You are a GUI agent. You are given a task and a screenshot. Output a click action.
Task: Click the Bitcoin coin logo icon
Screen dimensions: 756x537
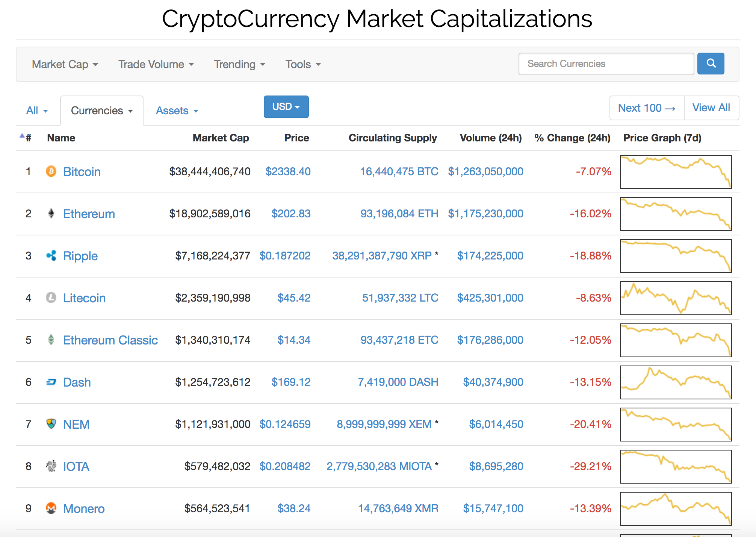tap(51, 171)
